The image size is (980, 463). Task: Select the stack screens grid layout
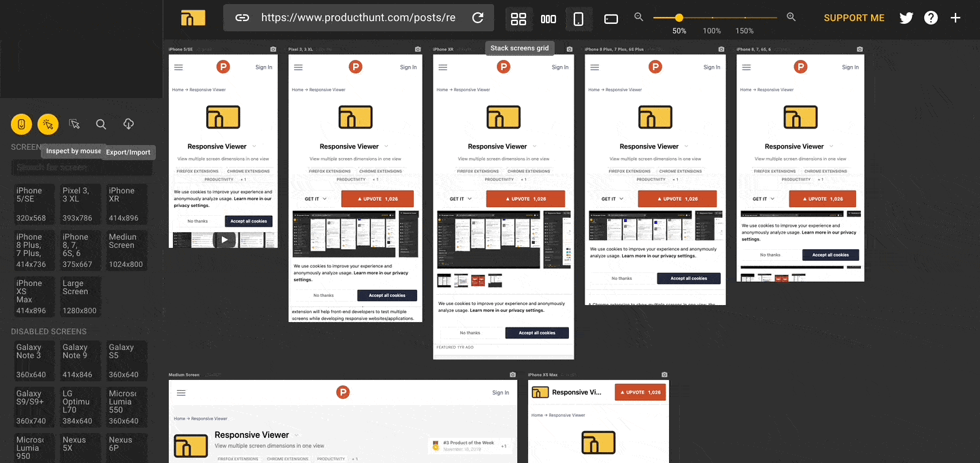click(x=519, y=19)
